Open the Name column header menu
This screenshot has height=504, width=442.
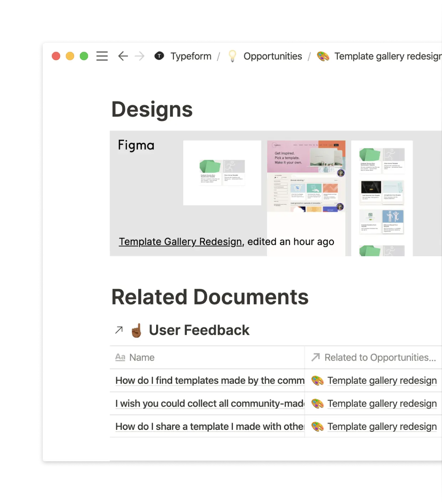(142, 357)
